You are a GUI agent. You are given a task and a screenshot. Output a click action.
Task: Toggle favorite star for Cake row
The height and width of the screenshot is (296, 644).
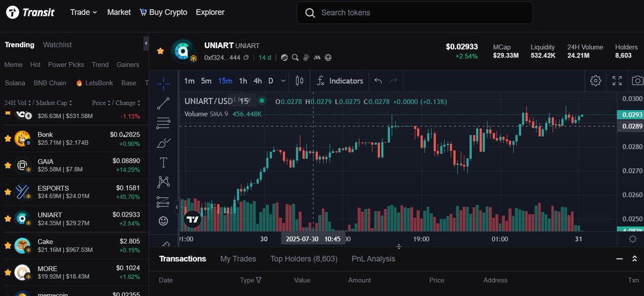pyautogui.click(x=8, y=246)
